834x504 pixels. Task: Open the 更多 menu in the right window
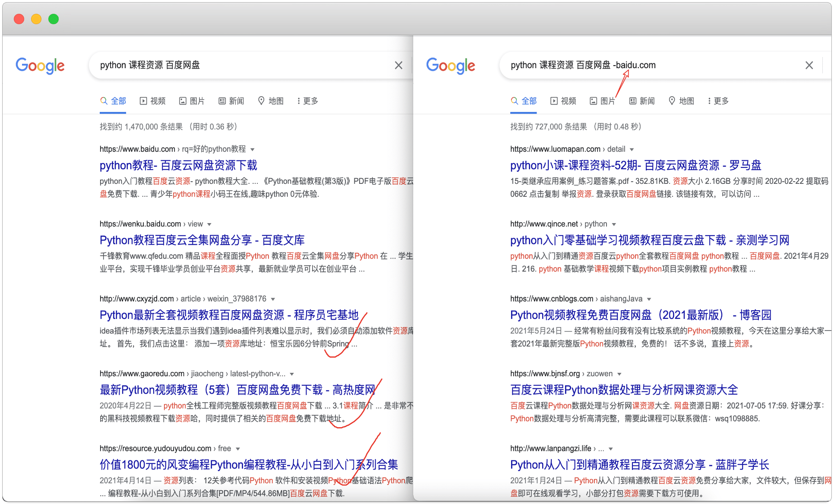point(718,101)
